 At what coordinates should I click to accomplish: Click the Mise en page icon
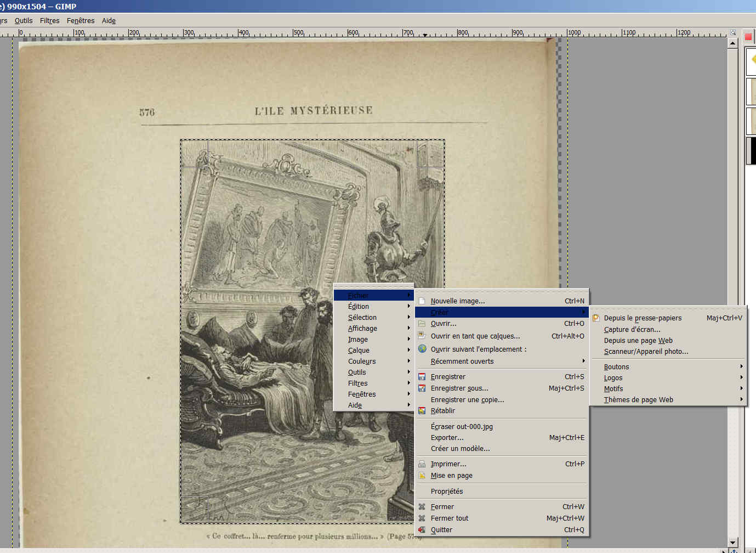[x=422, y=476]
